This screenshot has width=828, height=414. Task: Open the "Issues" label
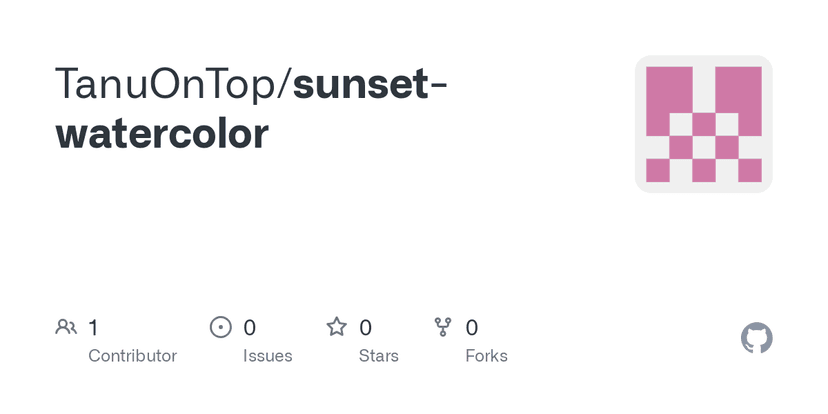pyautogui.click(x=268, y=356)
